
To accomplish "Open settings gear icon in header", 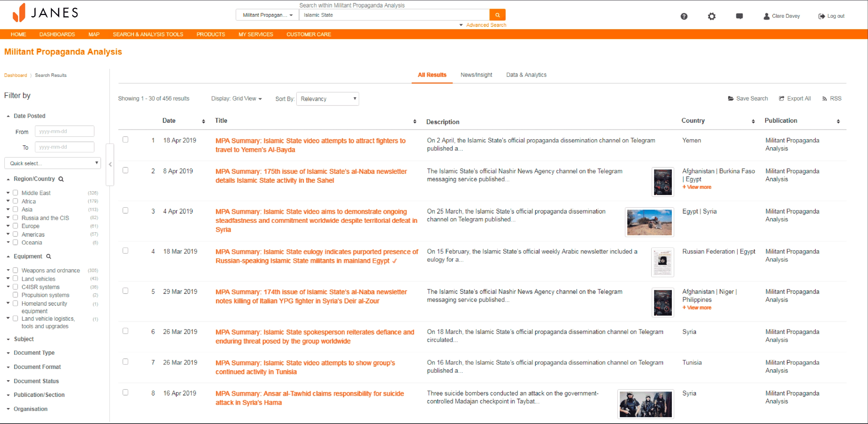I will [x=711, y=16].
